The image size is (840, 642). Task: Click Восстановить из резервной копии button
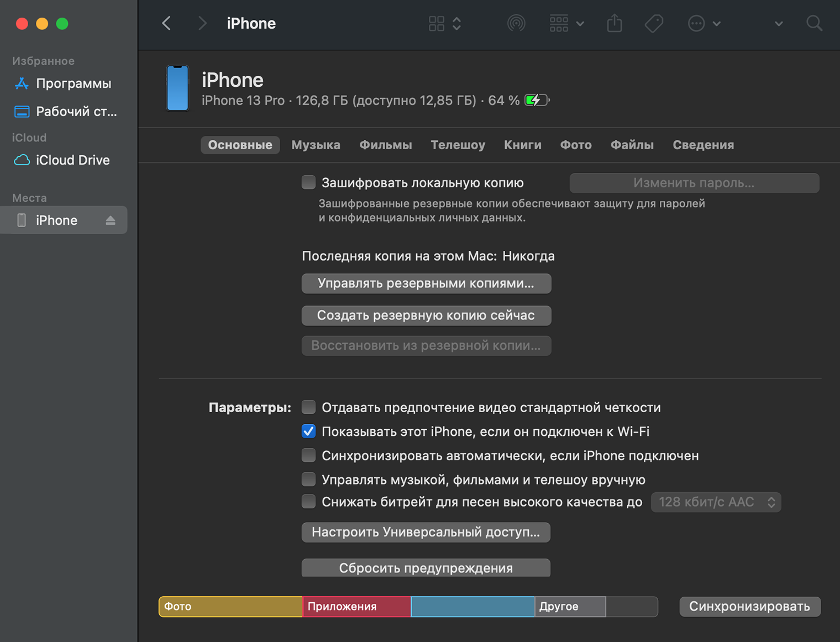[426, 345]
